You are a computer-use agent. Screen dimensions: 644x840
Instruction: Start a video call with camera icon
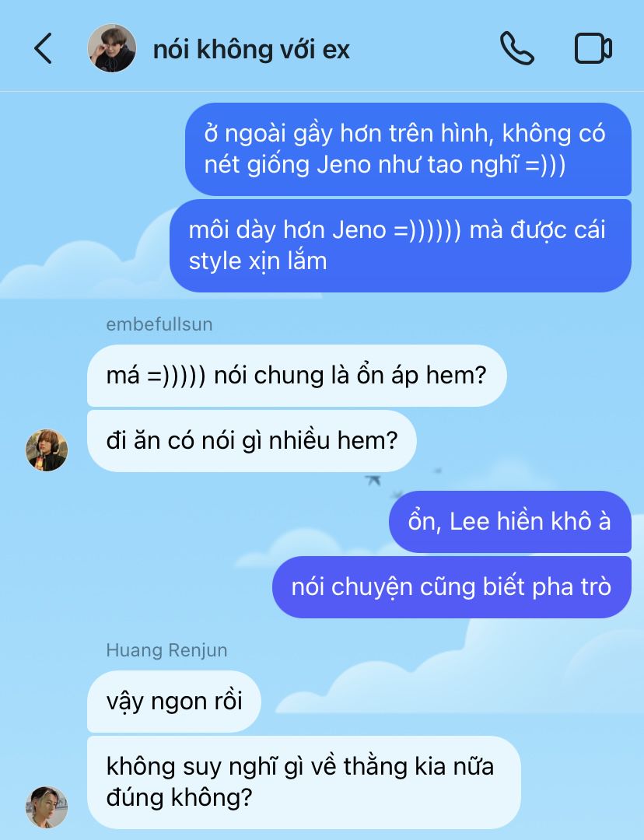(593, 49)
